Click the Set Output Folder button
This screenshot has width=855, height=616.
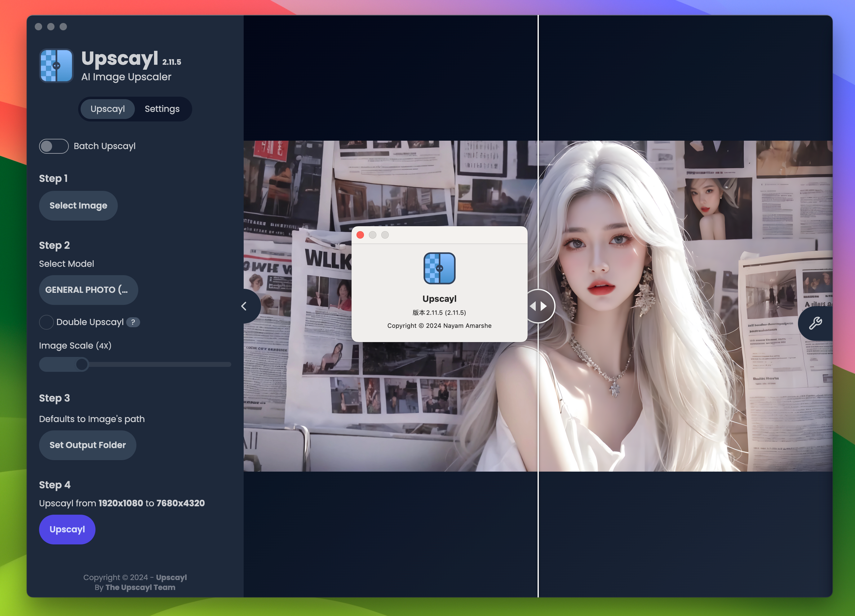coord(88,445)
